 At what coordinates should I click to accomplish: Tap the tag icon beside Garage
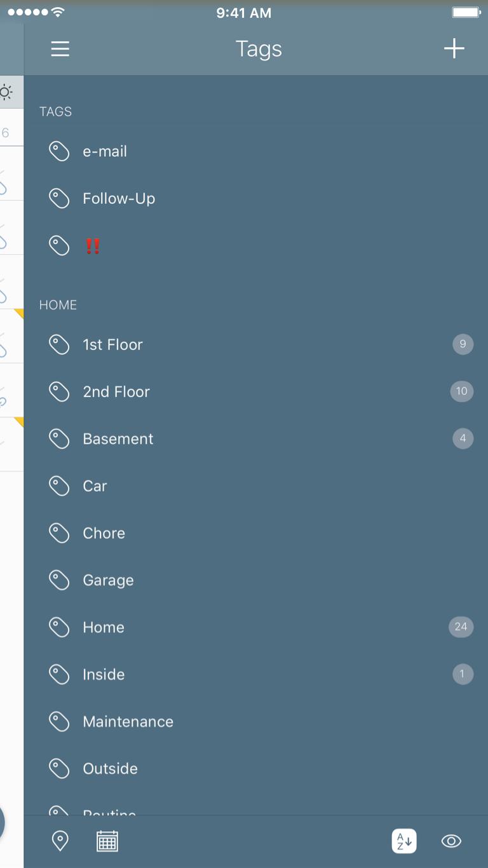[x=59, y=580]
